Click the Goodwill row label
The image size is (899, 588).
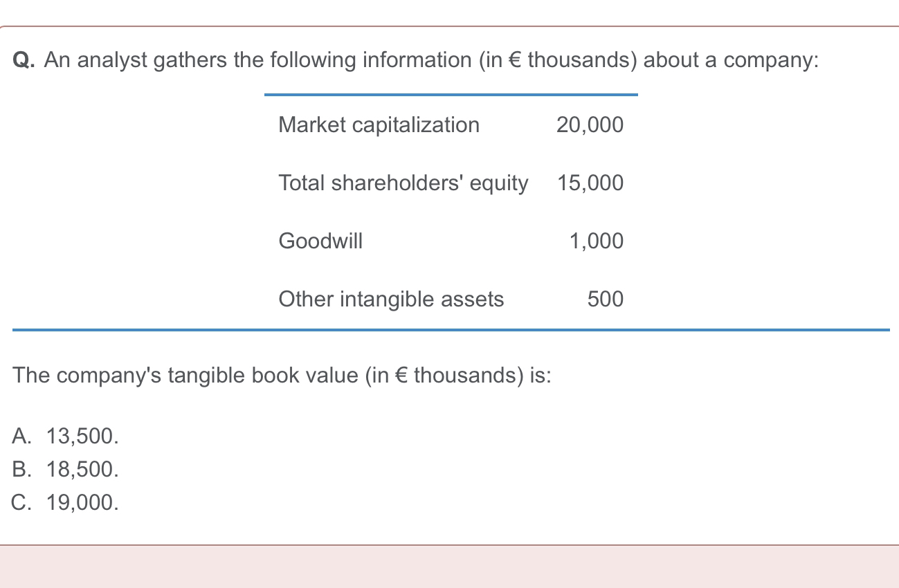click(320, 241)
